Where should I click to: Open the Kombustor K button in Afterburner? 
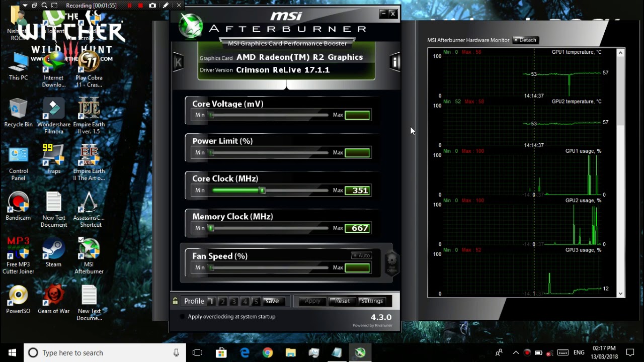178,62
